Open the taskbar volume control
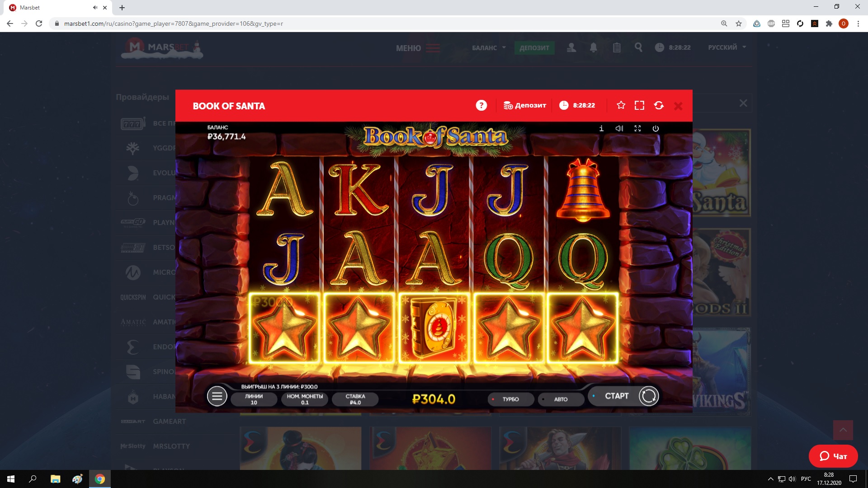The image size is (868, 488). click(792, 479)
